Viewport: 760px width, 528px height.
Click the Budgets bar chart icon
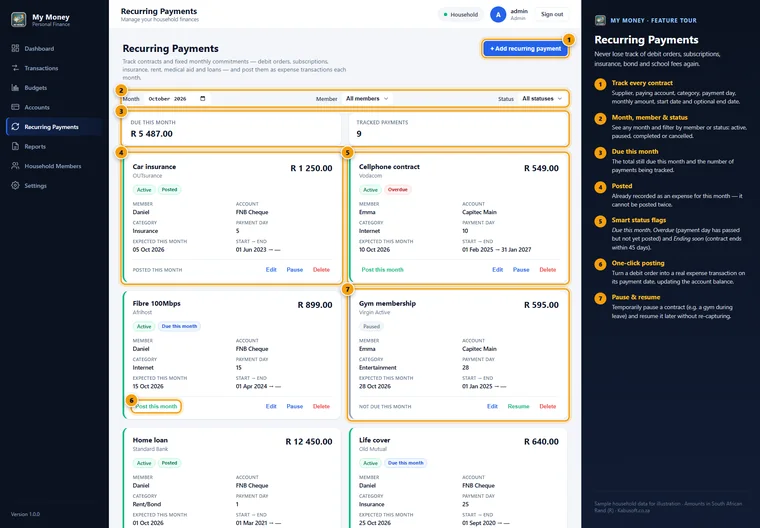[16, 87]
